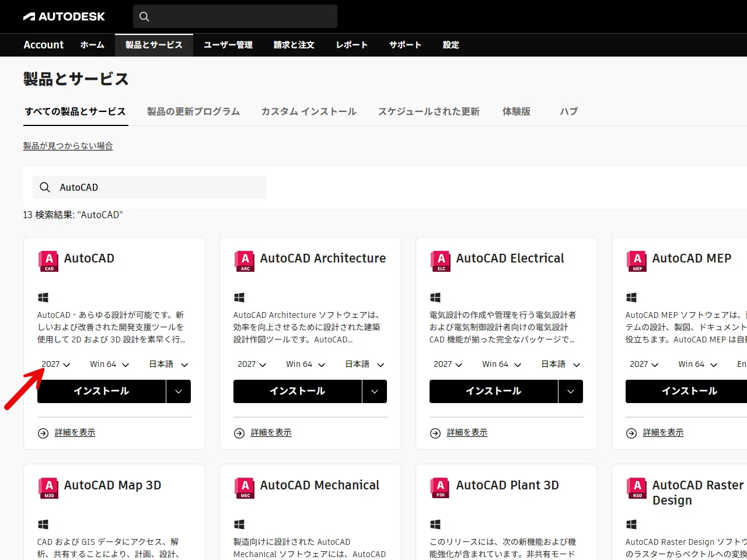Screen dimensions: 747x560
Task: Open the 2027 version dropdown for AutoCAD
Action: pos(56,364)
